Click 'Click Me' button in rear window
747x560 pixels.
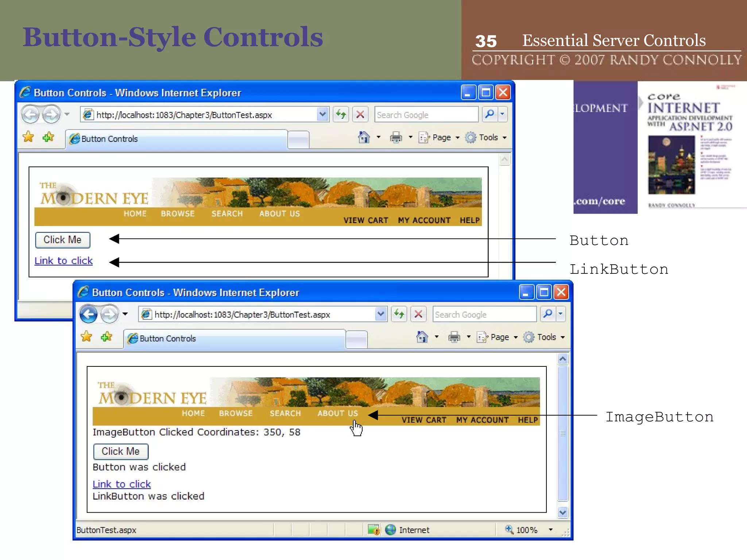coord(63,240)
